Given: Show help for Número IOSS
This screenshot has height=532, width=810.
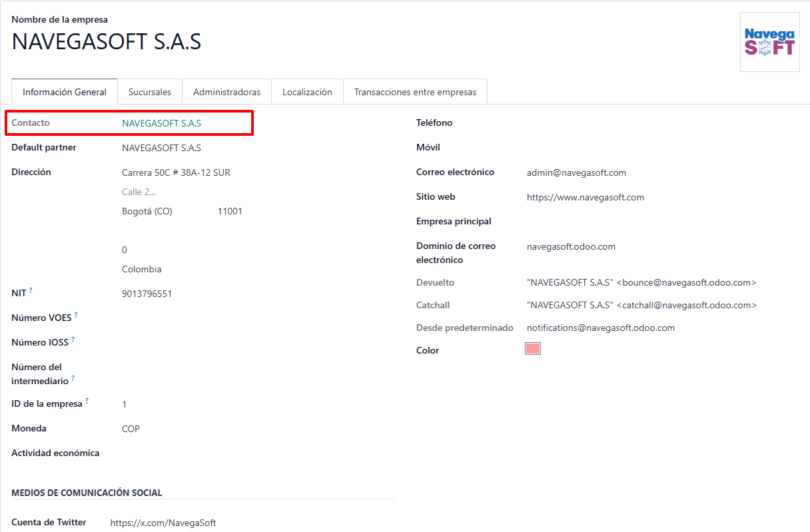Looking at the screenshot, I should (x=73, y=340).
